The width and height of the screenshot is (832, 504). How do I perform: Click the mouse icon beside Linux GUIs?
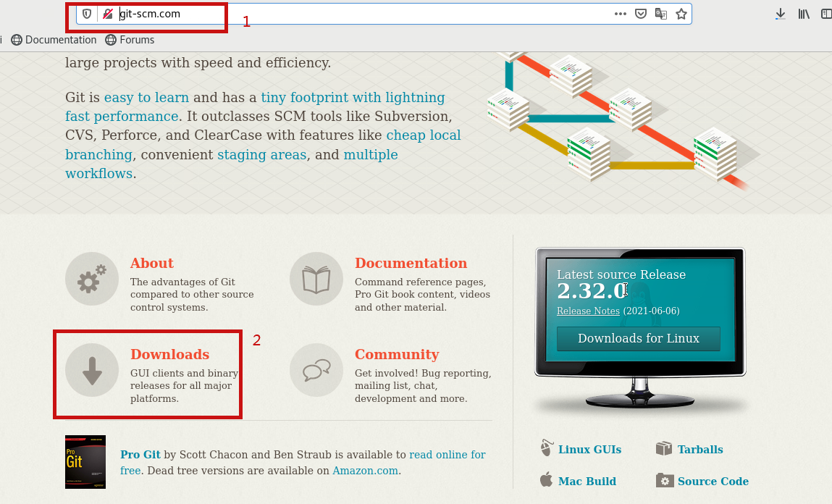click(547, 448)
